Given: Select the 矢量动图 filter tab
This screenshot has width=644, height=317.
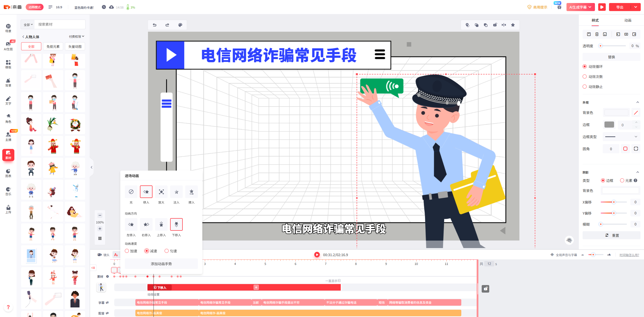Looking at the screenshot, I should click(x=75, y=47).
